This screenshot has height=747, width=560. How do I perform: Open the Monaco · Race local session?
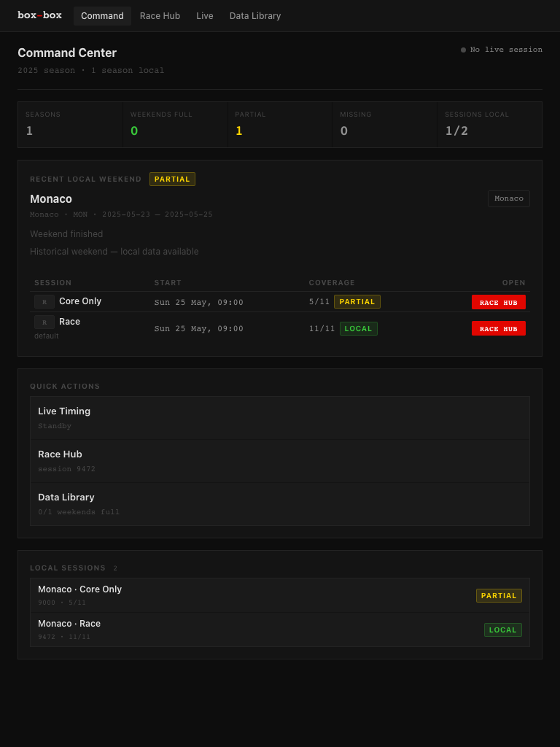(x=280, y=630)
